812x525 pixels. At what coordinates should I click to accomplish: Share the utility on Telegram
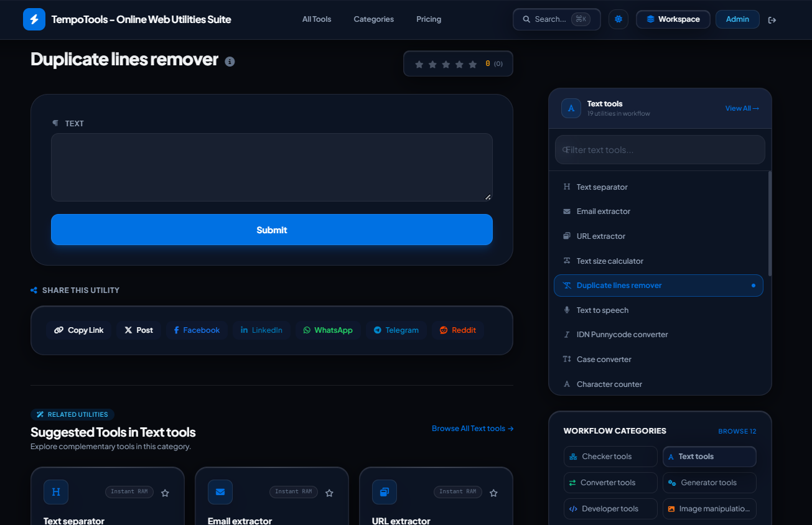coord(396,330)
